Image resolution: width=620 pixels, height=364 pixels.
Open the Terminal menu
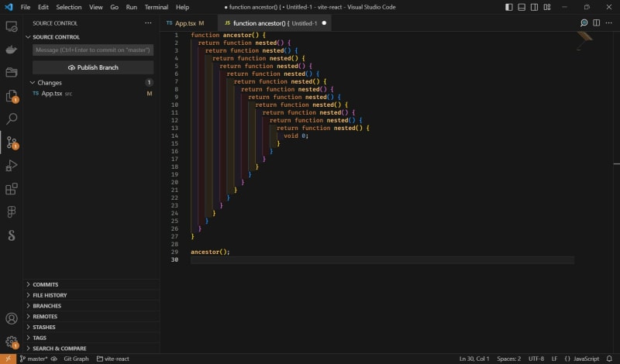[157, 7]
